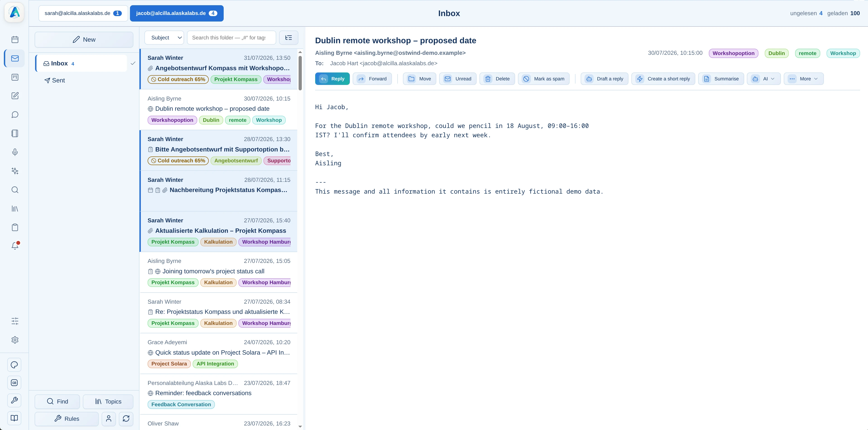
Task: Mark the open email as Unread
Action: point(458,79)
